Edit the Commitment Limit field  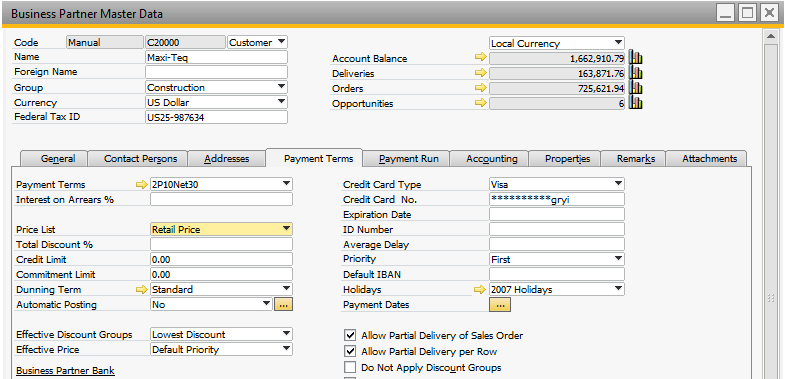(221, 274)
